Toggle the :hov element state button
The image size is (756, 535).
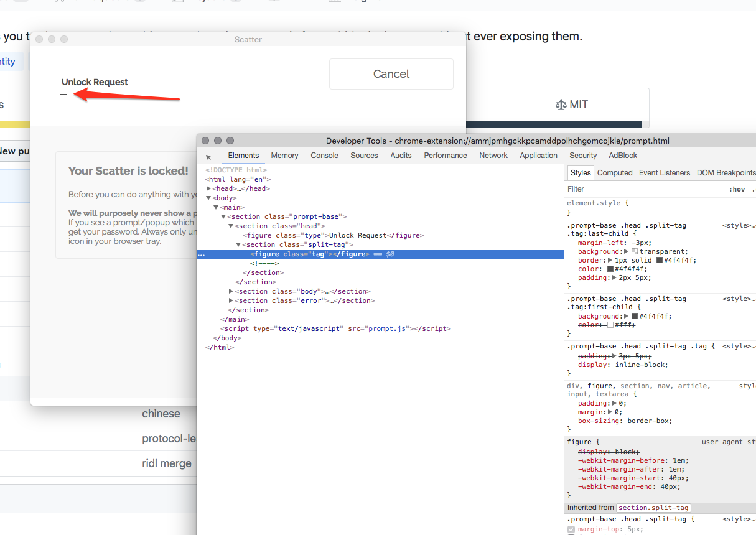point(737,189)
